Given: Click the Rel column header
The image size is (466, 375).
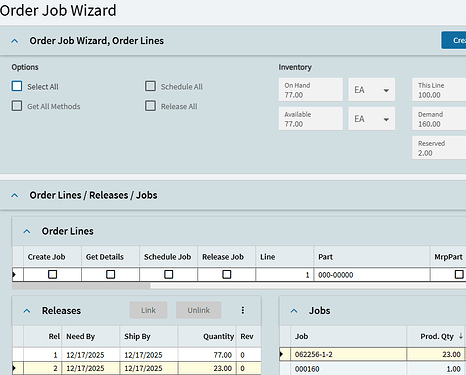Looking at the screenshot, I should (x=42, y=336).
